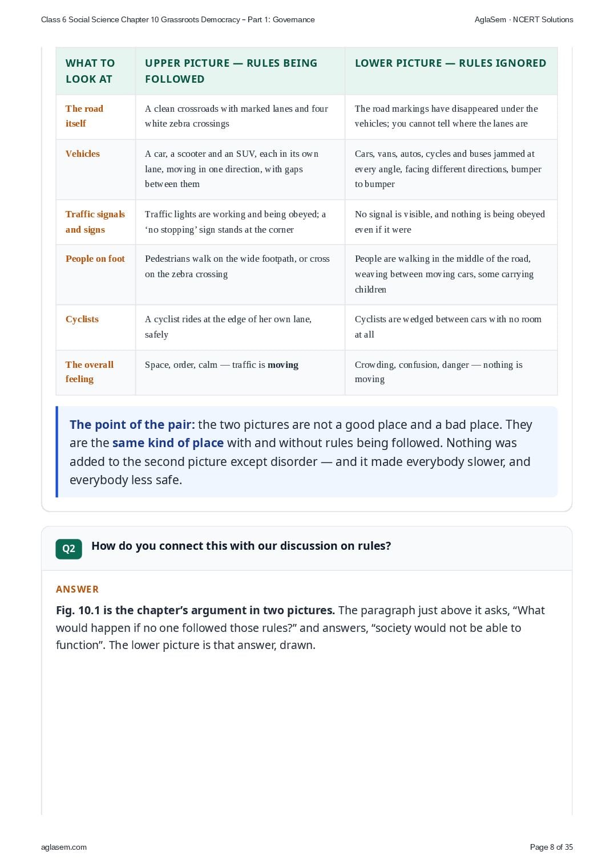Click the orange ANSWER label

tap(77, 589)
